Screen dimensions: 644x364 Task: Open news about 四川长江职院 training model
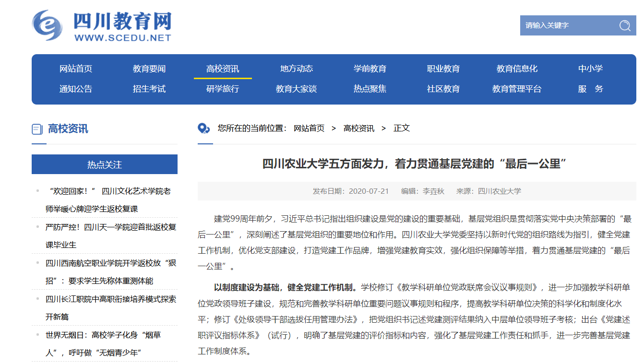(x=111, y=308)
